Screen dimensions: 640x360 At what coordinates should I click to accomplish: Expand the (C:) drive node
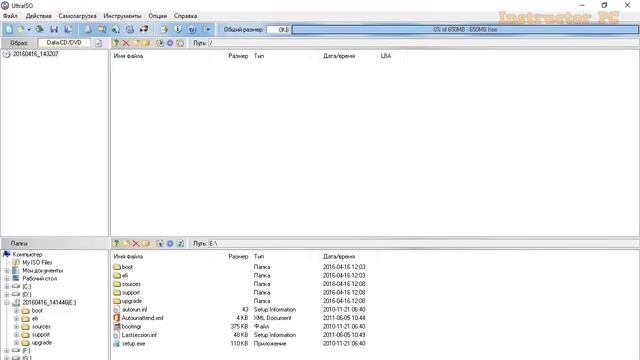[x=7, y=287]
